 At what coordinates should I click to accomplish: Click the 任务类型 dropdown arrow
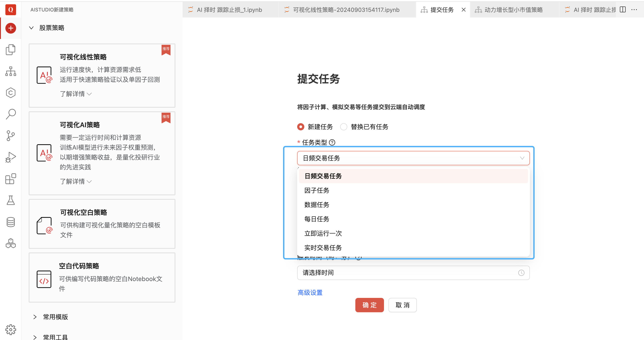pyautogui.click(x=522, y=158)
